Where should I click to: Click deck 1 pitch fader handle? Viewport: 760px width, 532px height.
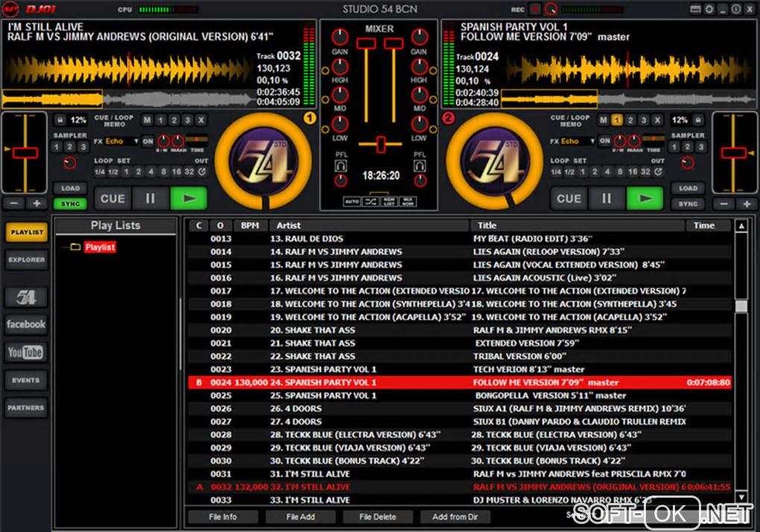tap(25, 153)
